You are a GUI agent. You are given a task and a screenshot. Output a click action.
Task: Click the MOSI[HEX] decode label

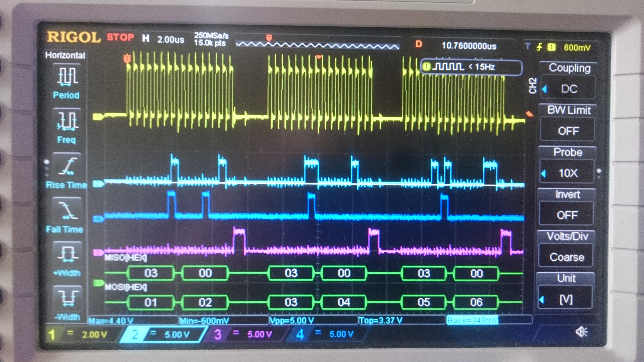(125, 287)
